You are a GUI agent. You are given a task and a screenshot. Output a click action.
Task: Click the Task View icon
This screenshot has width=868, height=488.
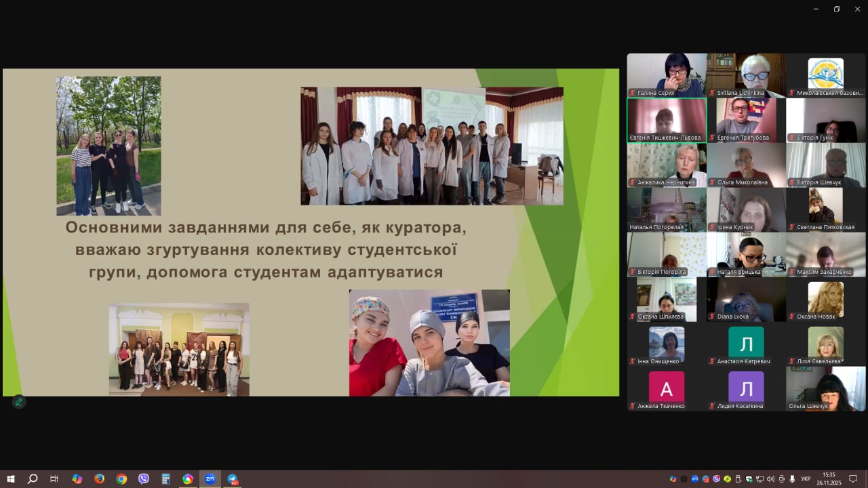coord(54,479)
